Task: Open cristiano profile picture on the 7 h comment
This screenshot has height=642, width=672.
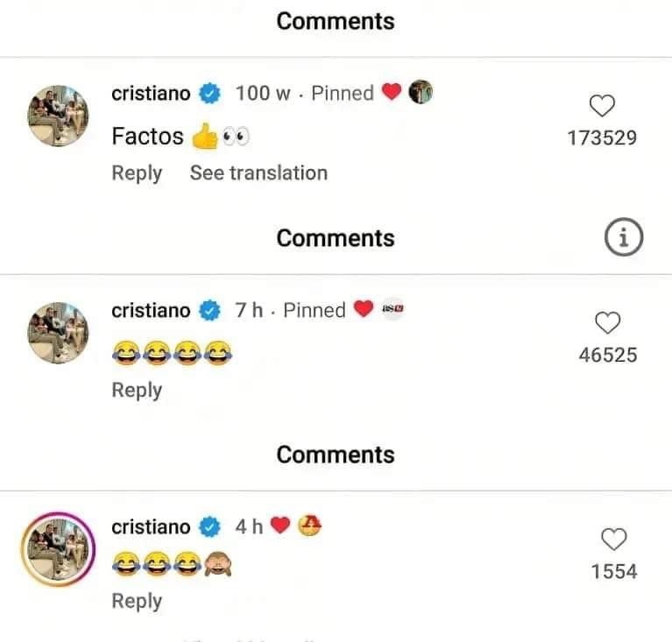Action: coord(59,333)
